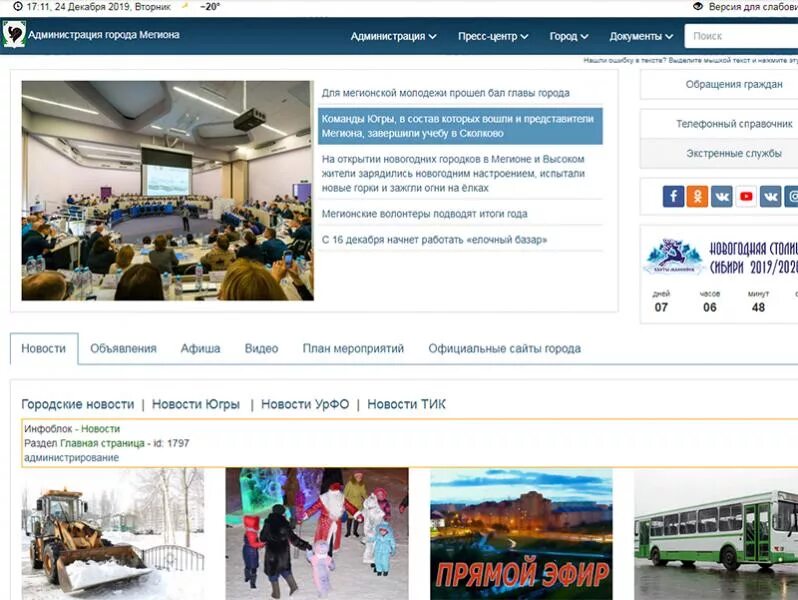
Task: Click Администрация города Мегиона site title
Action: pos(104,35)
